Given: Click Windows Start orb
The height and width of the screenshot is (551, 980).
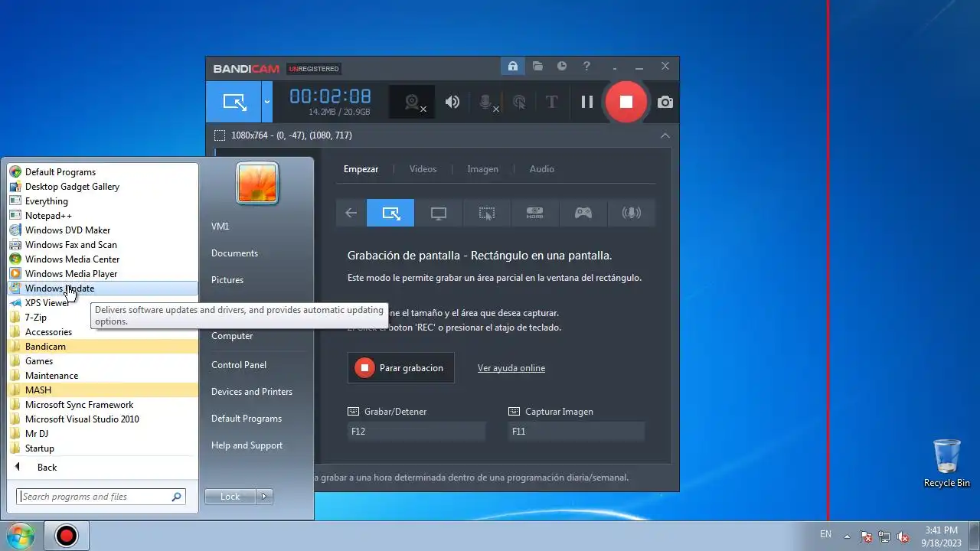Looking at the screenshot, I should [x=21, y=536].
